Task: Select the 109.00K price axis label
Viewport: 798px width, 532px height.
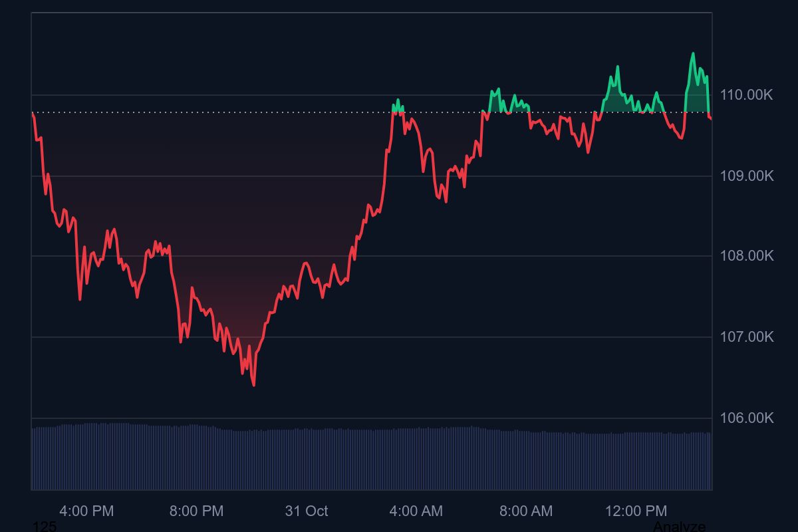Action: point(747,176)
